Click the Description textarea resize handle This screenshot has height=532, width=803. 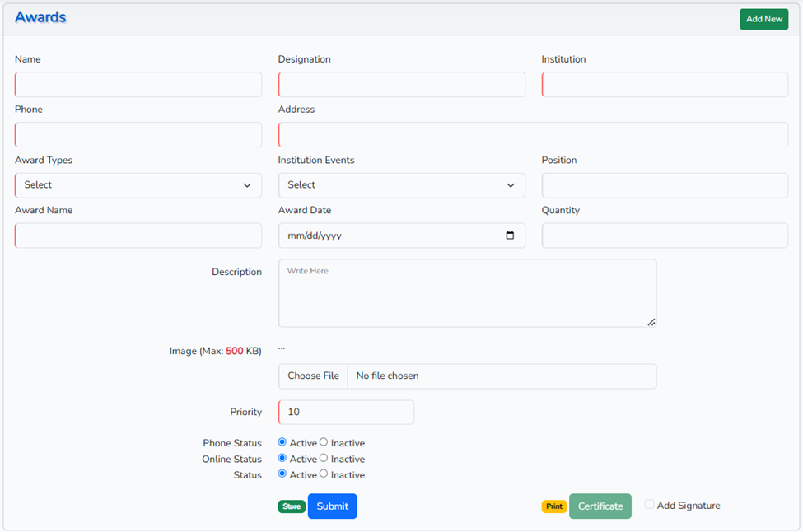pos(651,322)
